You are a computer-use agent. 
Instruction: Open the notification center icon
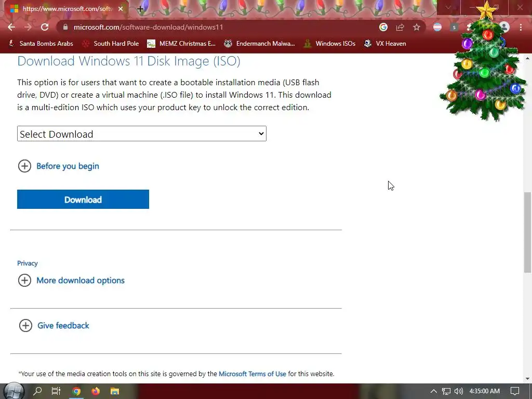pos(515,391)
